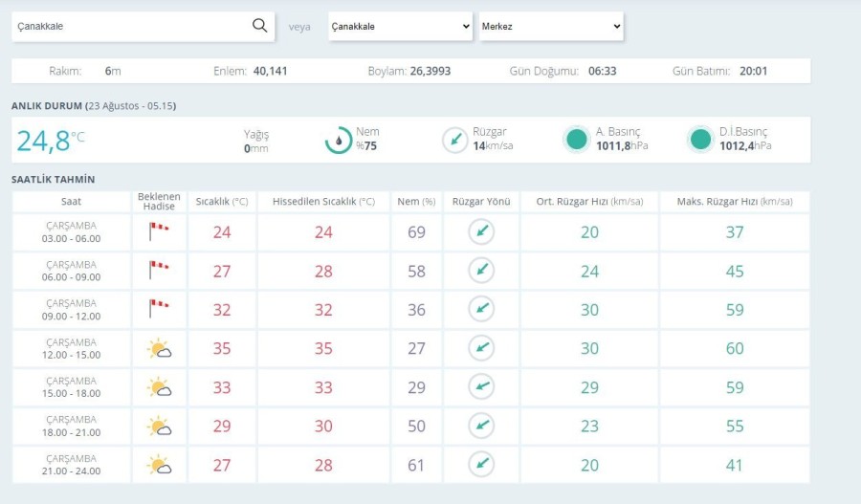Click partly cloudy icon for 21.00 - 24.00
This screenshot has height=504, width=861.
[159, 466]
